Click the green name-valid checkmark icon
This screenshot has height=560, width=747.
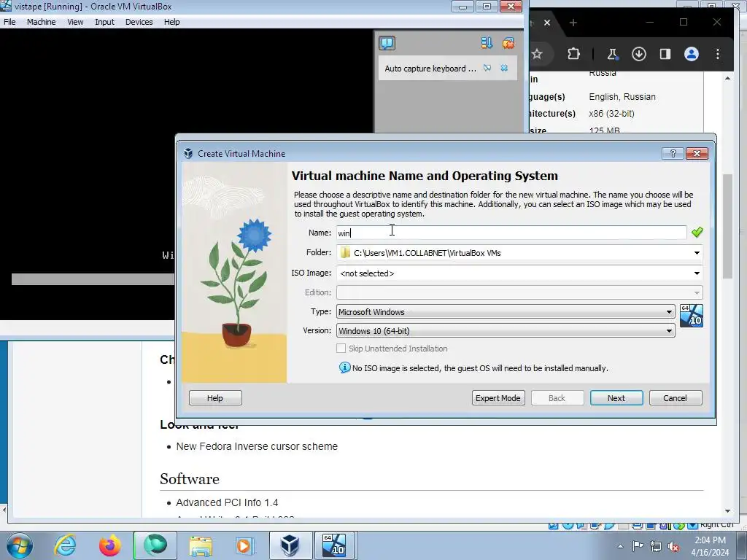697,233
